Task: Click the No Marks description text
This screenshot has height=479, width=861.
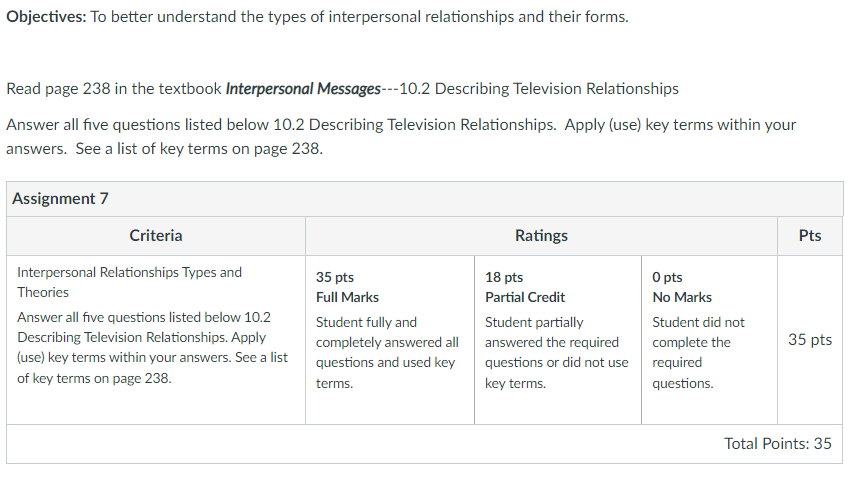Action: tap(698, 353)
